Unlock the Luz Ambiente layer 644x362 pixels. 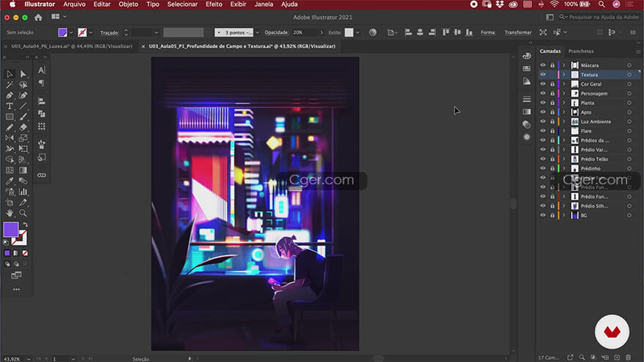click(x=553, y=121)
